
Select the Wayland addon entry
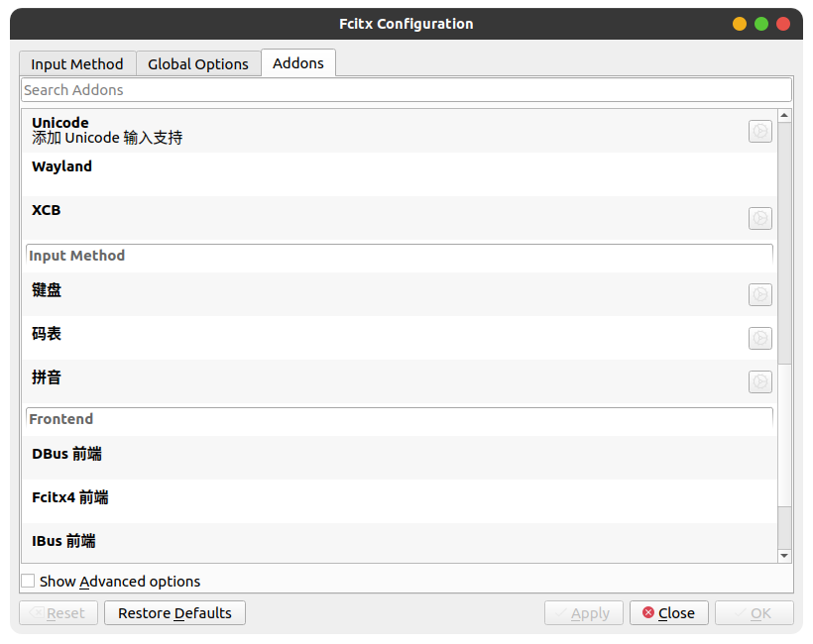400,174
